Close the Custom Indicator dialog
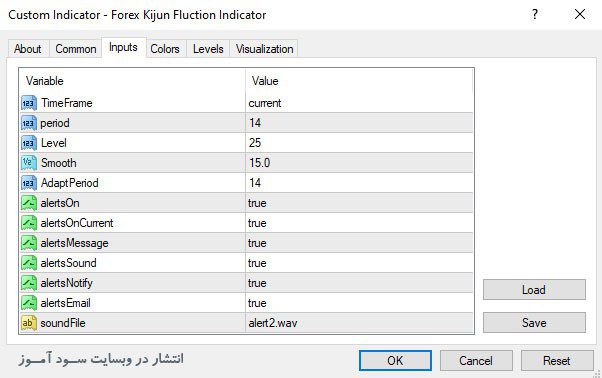The width and height of the screenshot is (602, 378). coord(580,15)
